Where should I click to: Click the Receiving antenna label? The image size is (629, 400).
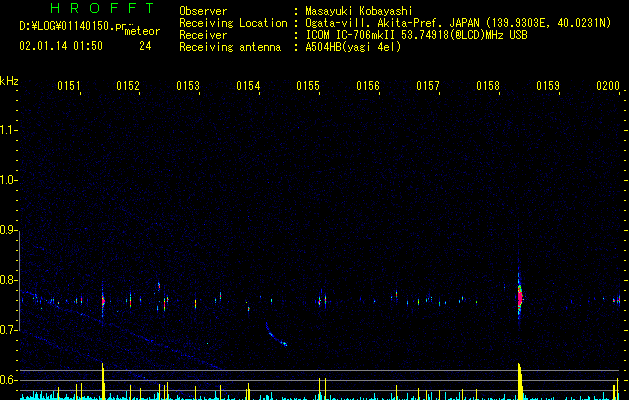click(230, 47)
